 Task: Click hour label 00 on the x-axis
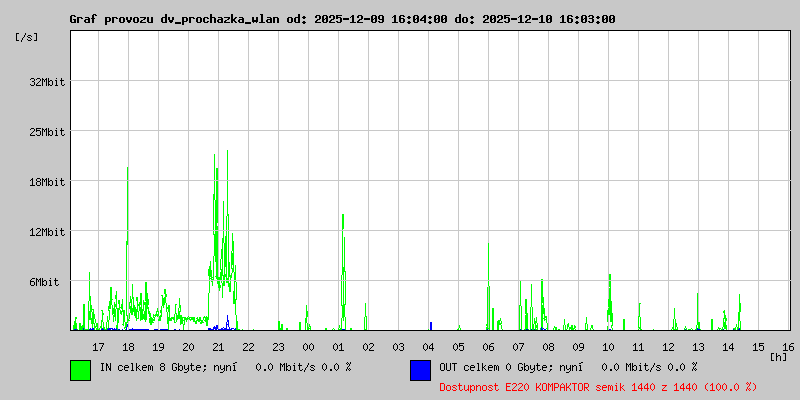(308, 347)
